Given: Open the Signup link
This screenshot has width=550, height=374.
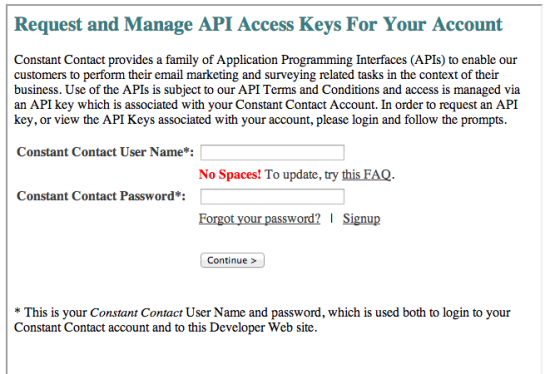Looking at the screenshot, I should 361,219.
